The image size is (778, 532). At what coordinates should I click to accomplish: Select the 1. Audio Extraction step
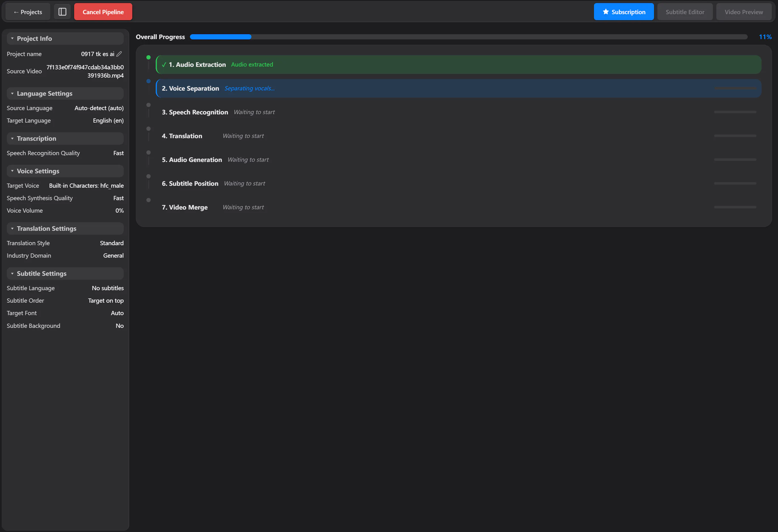(x=458, y=65)
